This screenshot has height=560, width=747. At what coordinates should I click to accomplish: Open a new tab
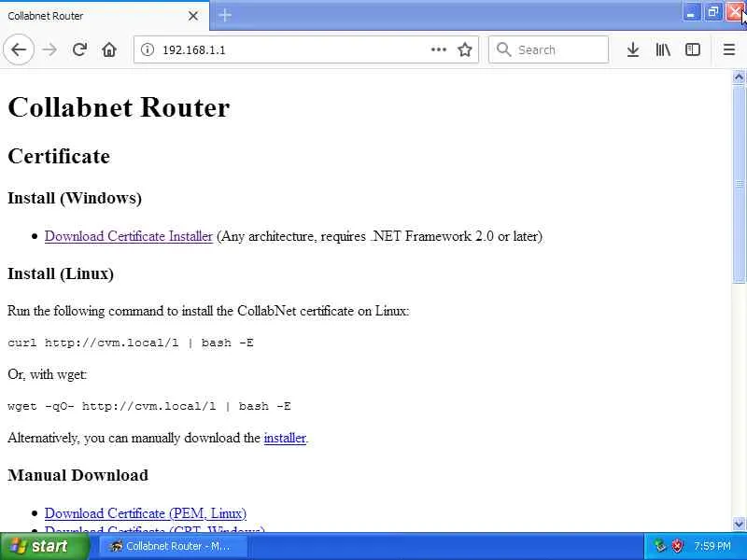[225, 15]
